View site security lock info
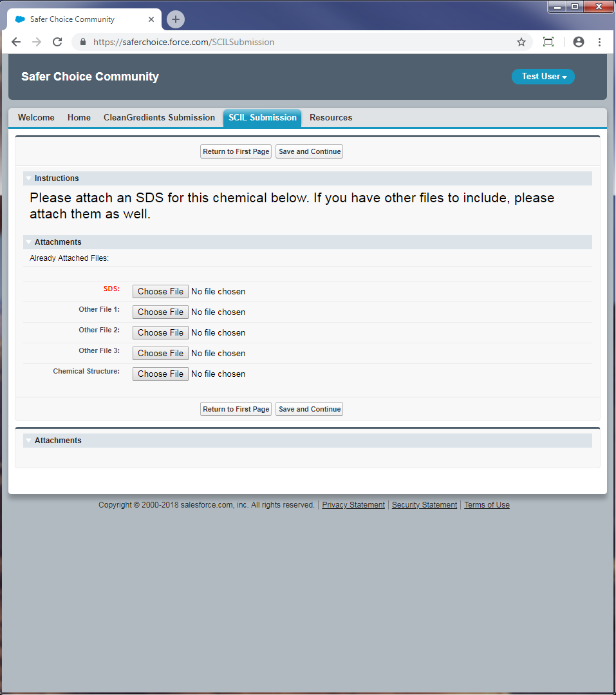Viewport: 616px width, 695px height. (x=83, y=42)
